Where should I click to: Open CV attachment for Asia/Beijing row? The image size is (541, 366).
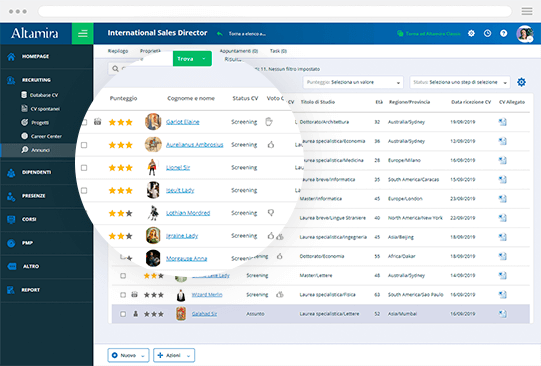click(x=503, y=237)
